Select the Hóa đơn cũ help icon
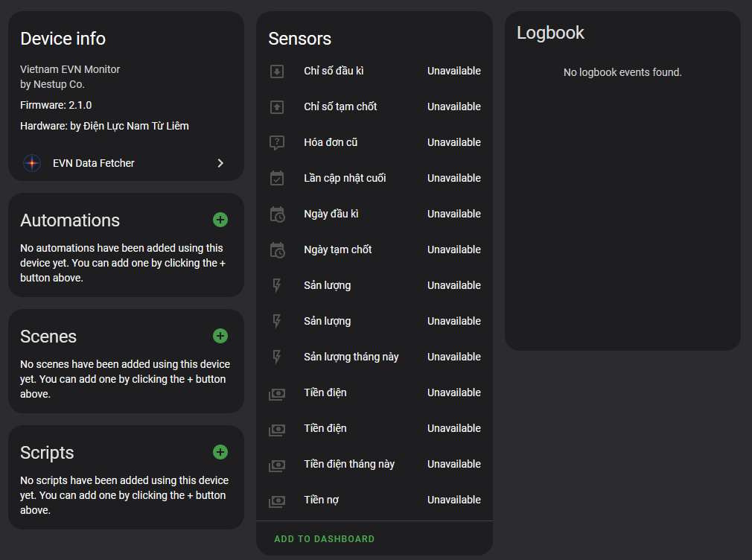 [277, 142]
